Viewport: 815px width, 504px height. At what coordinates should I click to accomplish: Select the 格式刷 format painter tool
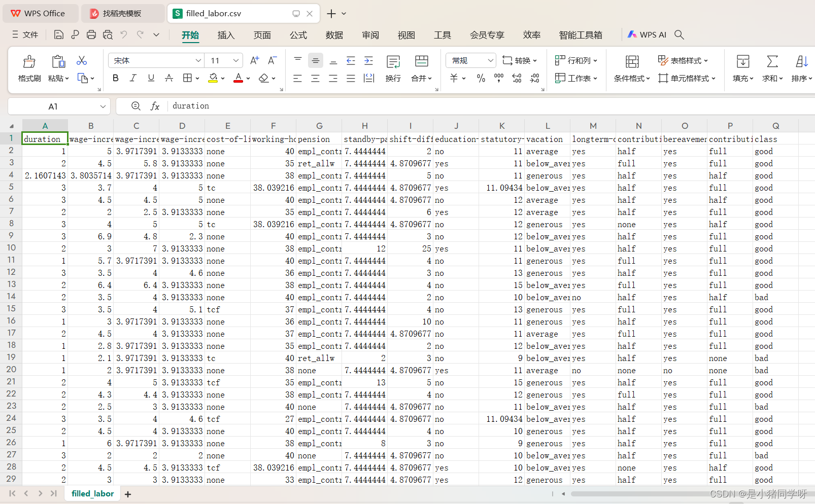click(29, 68)
